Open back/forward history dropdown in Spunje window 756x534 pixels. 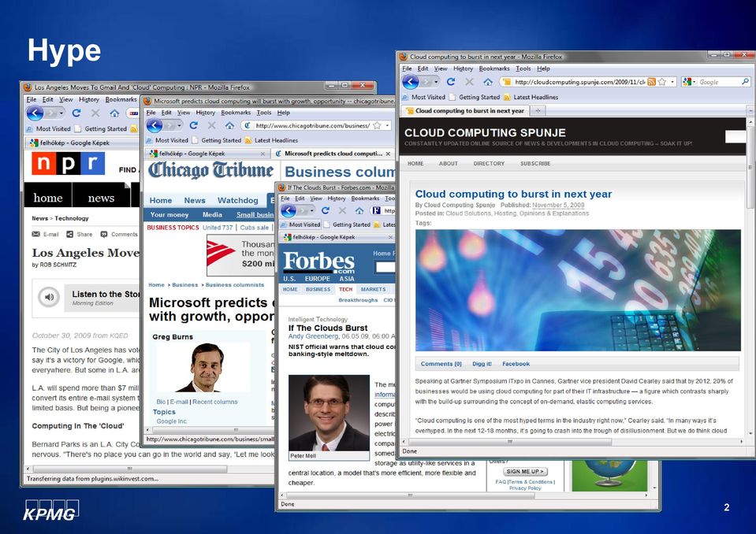(x=437, y=82)
